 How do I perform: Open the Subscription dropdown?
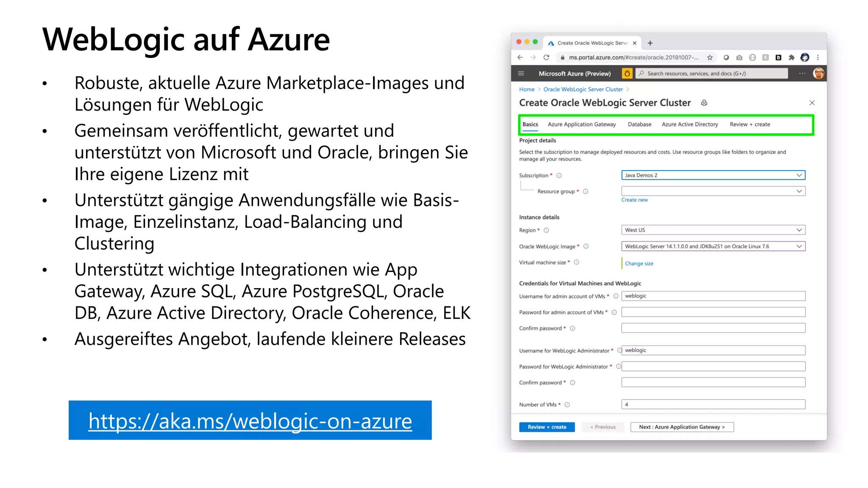pos(713,175)
